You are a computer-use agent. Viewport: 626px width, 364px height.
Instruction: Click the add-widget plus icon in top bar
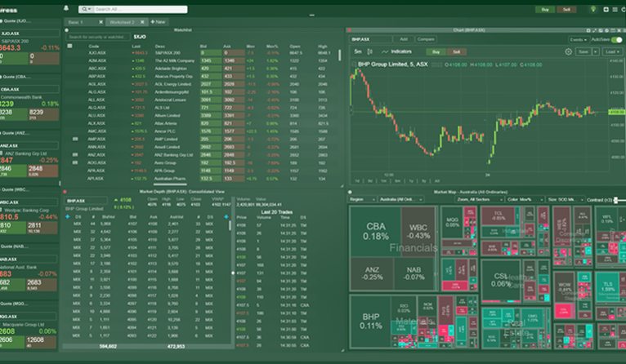click(606, 9)
